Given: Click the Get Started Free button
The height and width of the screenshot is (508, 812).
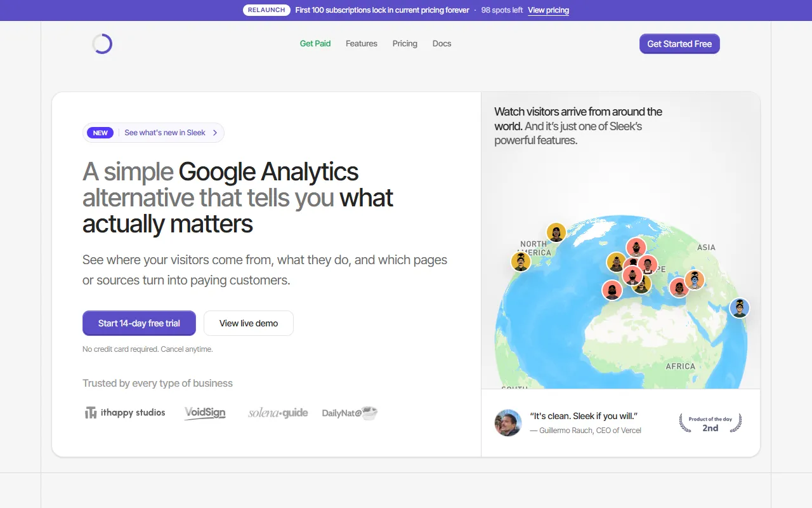Looking at the screenshot, I should [x=679, y=44].
